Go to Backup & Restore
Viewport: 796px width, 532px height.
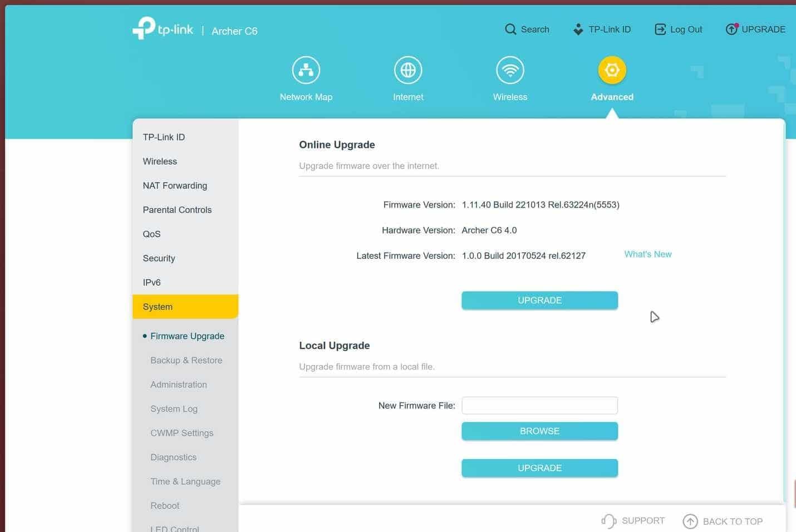tap(186, 360)
